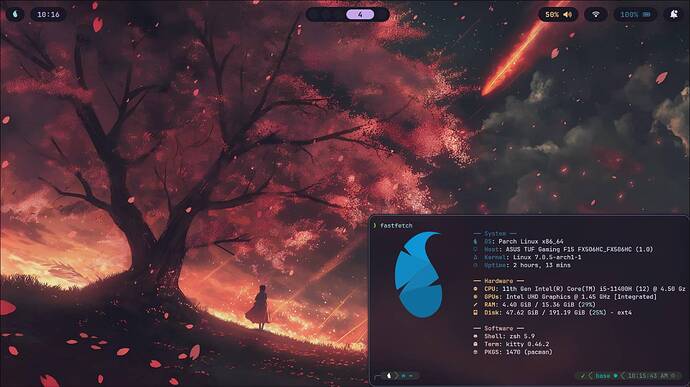Open the notification bell icon
The image size is (690, 387).
[674, 15]
